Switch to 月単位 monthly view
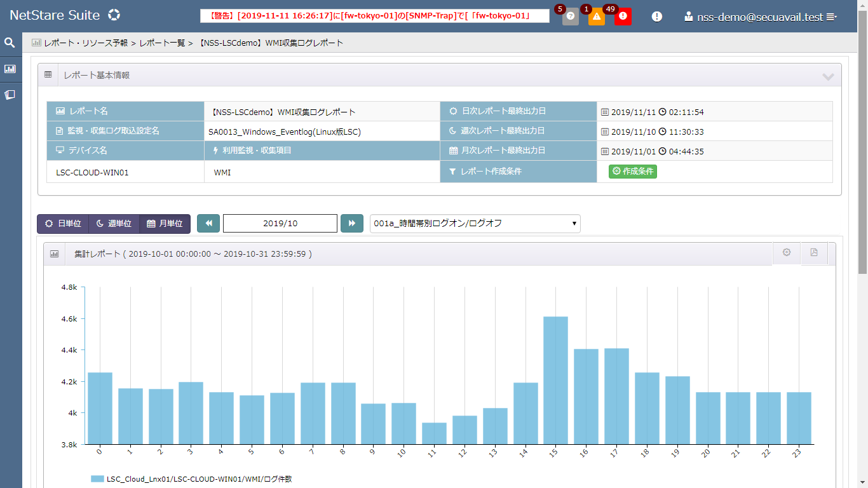The height and width of the screenshot is (488, 868). click(165, 224)
